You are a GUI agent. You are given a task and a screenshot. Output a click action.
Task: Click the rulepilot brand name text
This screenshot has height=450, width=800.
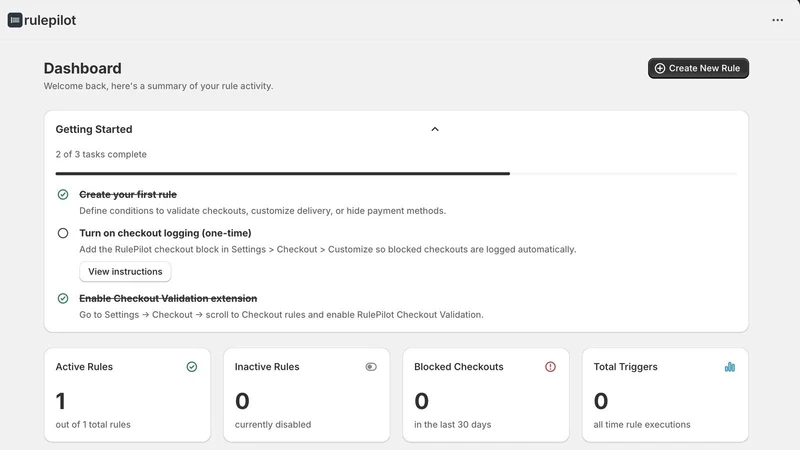(50, 20)
